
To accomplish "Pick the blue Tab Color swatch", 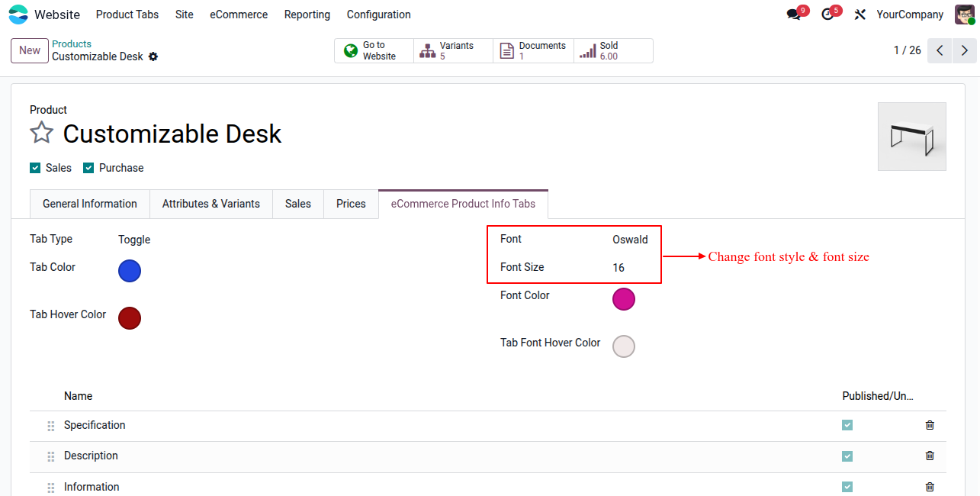I will point(130,271).
